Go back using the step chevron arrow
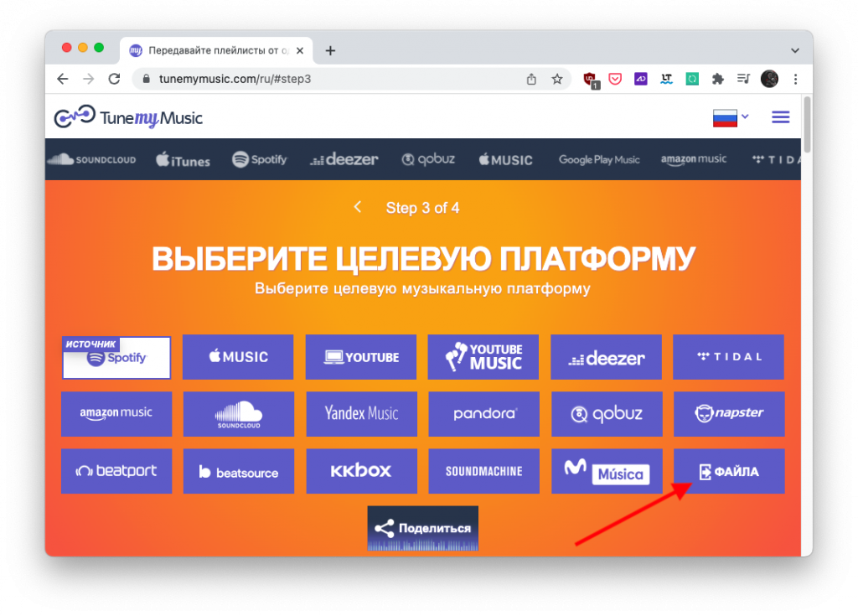 [x=357, y=207]
